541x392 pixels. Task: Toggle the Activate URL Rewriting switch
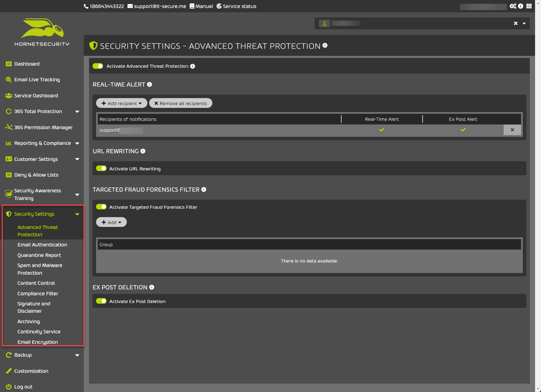point(101,168)
